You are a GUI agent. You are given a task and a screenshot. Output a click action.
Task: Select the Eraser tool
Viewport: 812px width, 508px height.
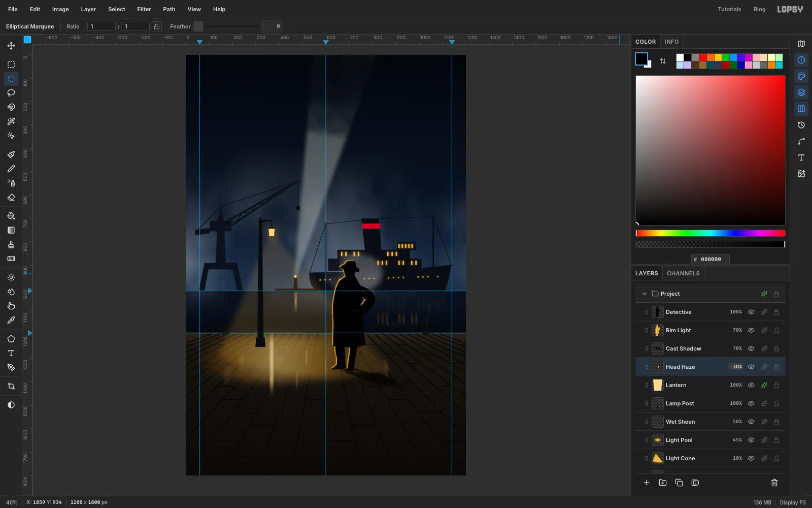pos(11,197)
